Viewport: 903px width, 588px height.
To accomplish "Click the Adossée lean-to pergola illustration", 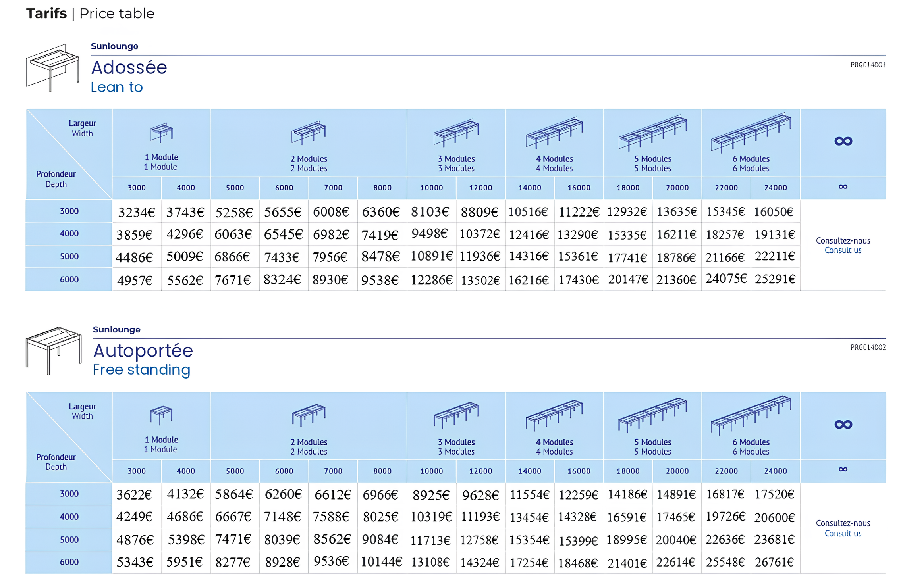I will (x=53, y=68).
